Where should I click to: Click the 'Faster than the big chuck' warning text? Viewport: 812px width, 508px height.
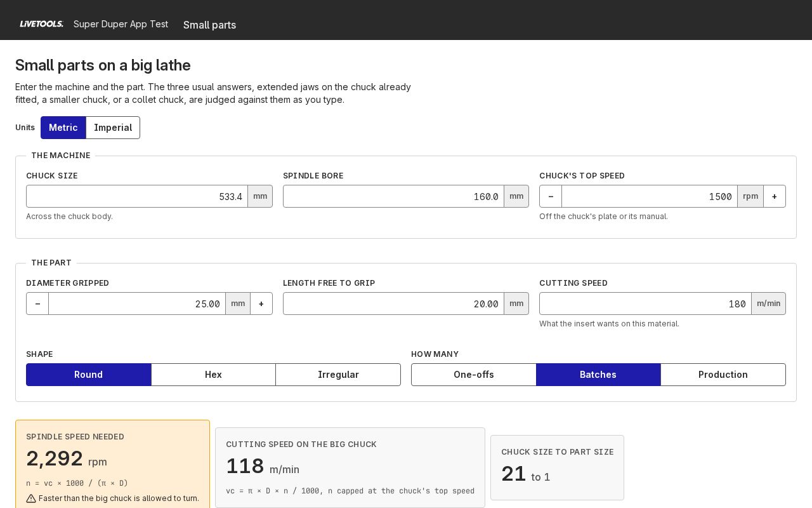pos(119,498)
